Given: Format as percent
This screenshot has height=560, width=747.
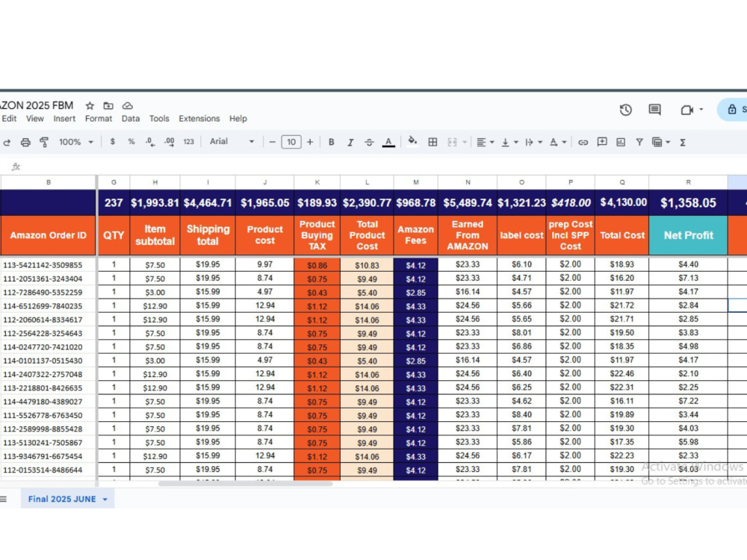Looking at the screenshot, I should (131, 141).
